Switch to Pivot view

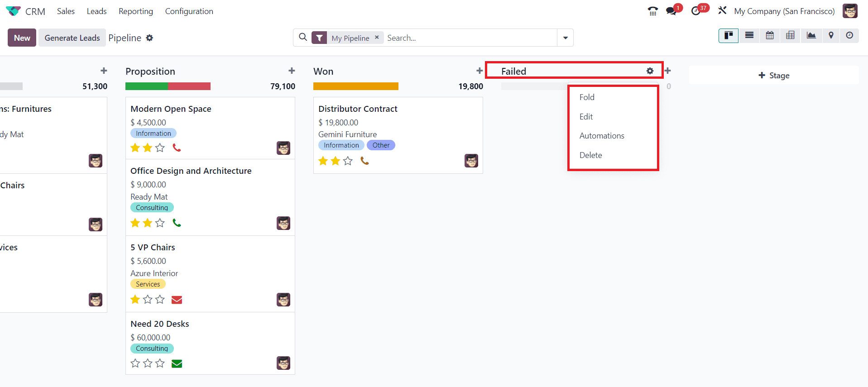[x=790, y=35]
